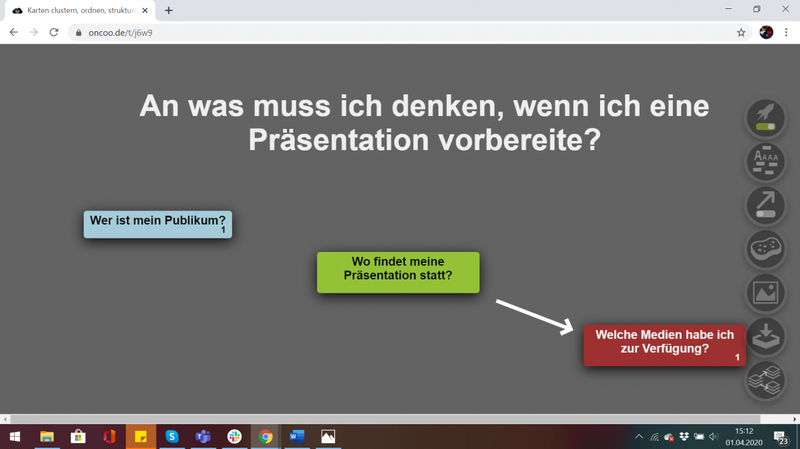The width and height of the screenshot is (800, 449).
Task: Toggle the rocket switch in the sidebar
Action: [x=765, y=118]
